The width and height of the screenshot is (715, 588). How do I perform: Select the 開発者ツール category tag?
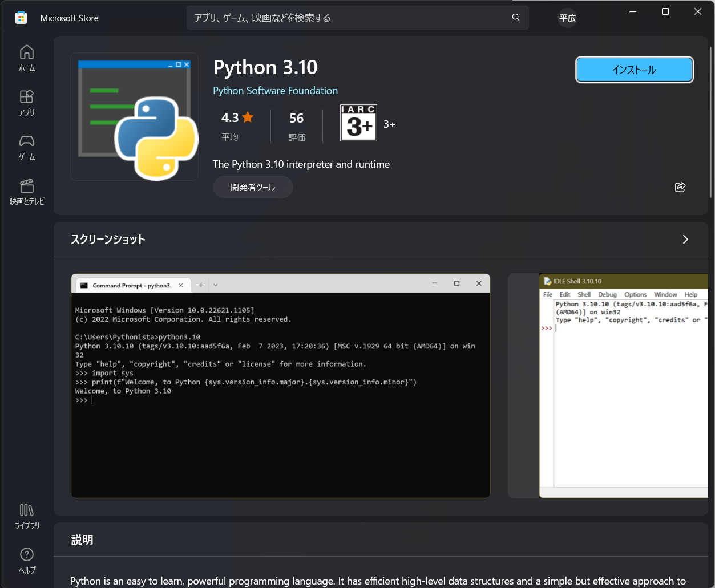pyautogui.click(x=253, y=187)
